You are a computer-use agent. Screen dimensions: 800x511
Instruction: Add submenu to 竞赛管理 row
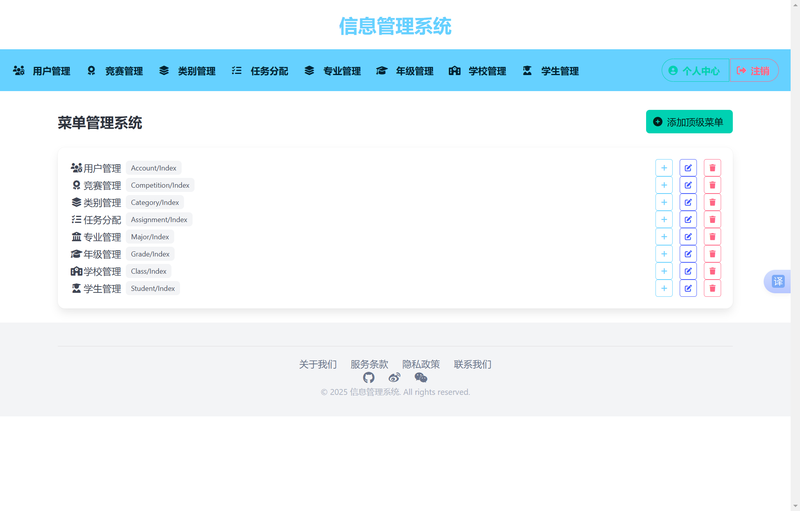click(664, 185)
